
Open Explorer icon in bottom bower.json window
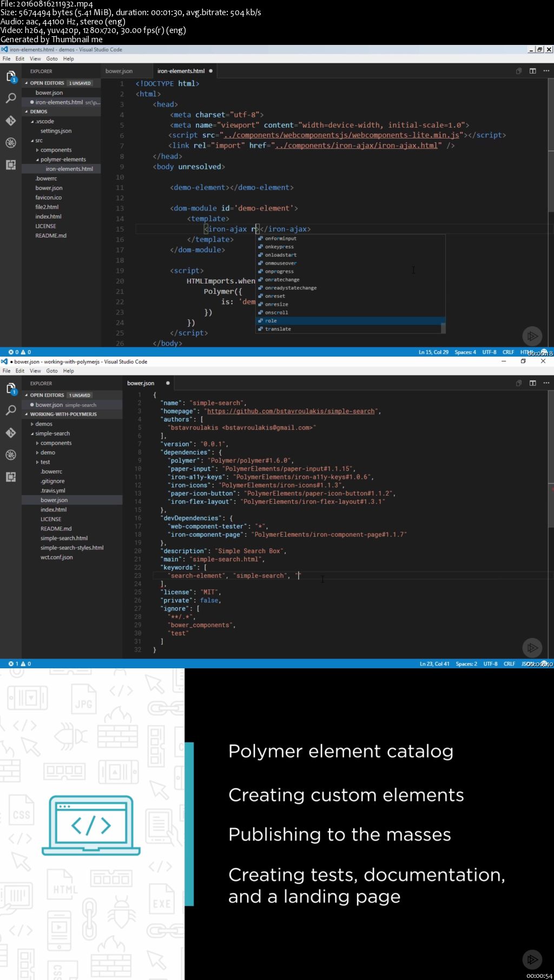click(x=11, y=389)
